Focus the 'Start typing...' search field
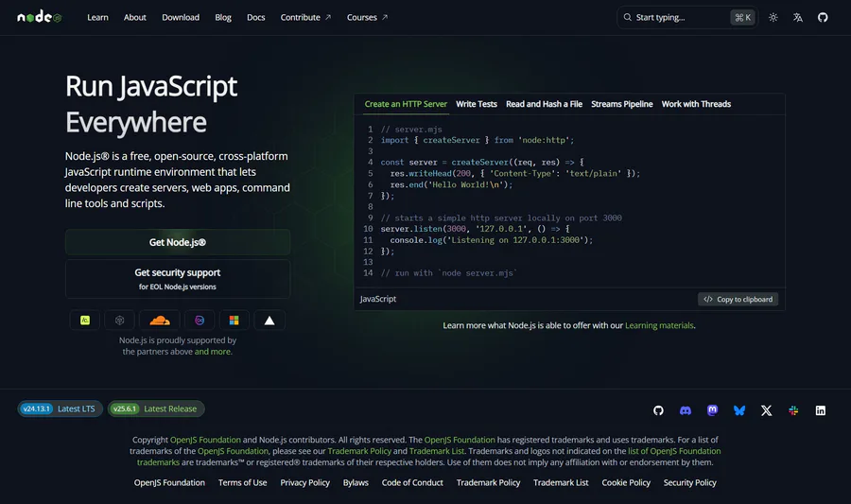This screenshot has width=851, height=504. (687, 17)
